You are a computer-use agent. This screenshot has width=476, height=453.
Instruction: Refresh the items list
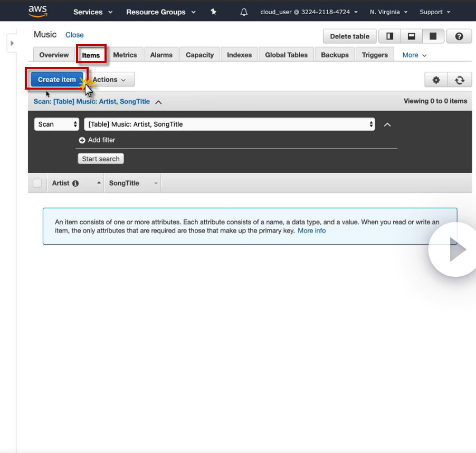(460, 80)
